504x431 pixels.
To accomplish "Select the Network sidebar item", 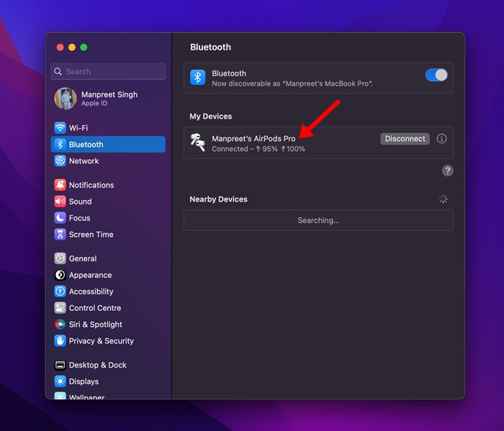I will point(108,161).
